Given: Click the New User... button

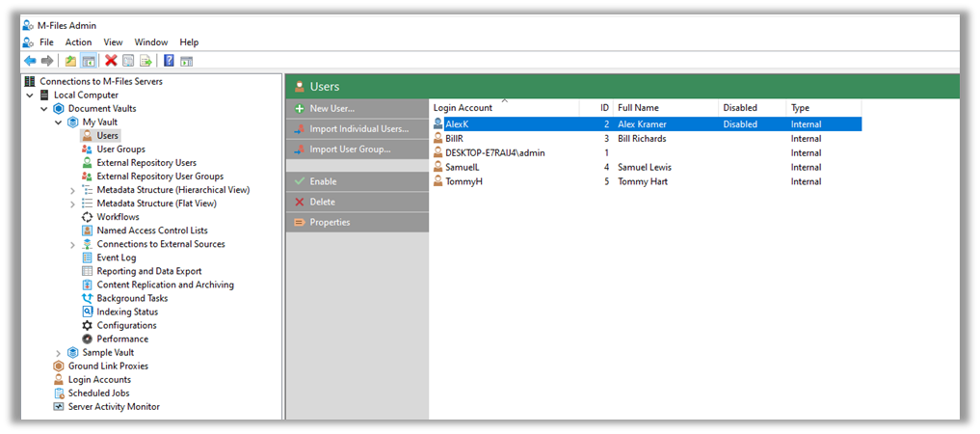Looking at the screenshot, I should (x=358, y=108).
